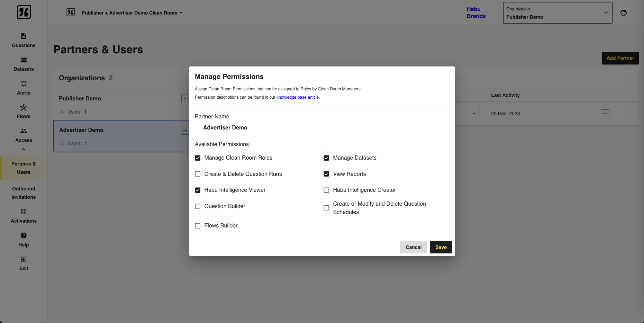The height and width of the screenshot is (323, 644).
Task: Uncheck Habu Intelligence Viewer
Action: coord(198,190)
